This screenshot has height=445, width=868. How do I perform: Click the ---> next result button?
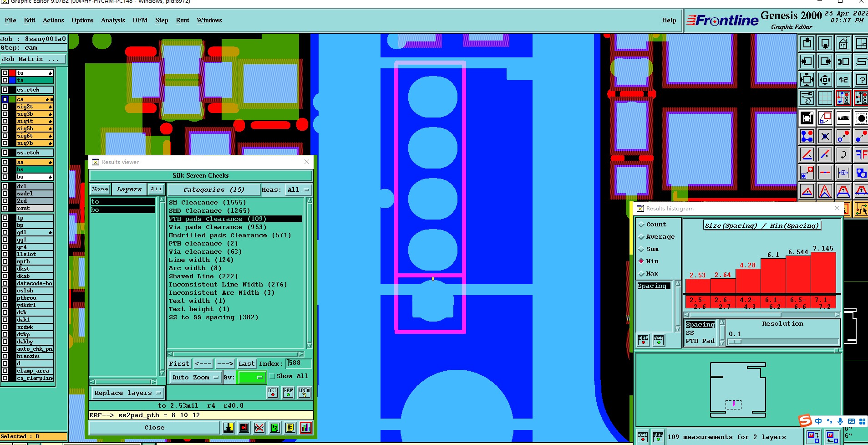pos(225,363)
